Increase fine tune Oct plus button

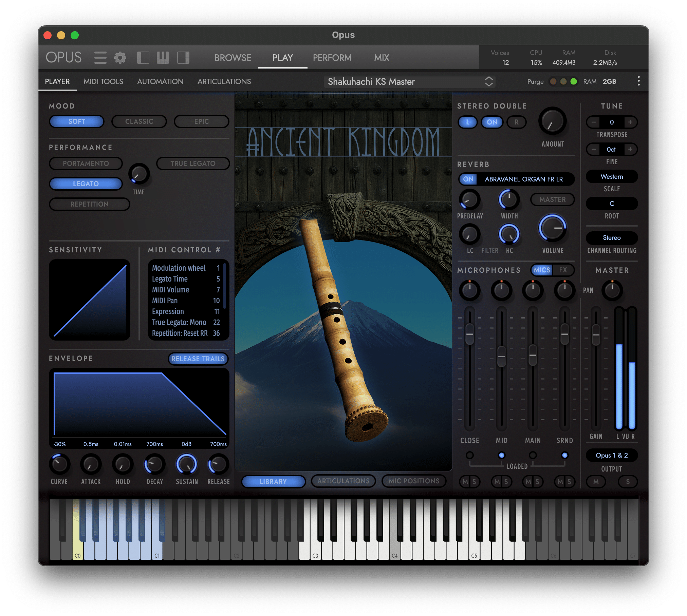click(630, 149)
